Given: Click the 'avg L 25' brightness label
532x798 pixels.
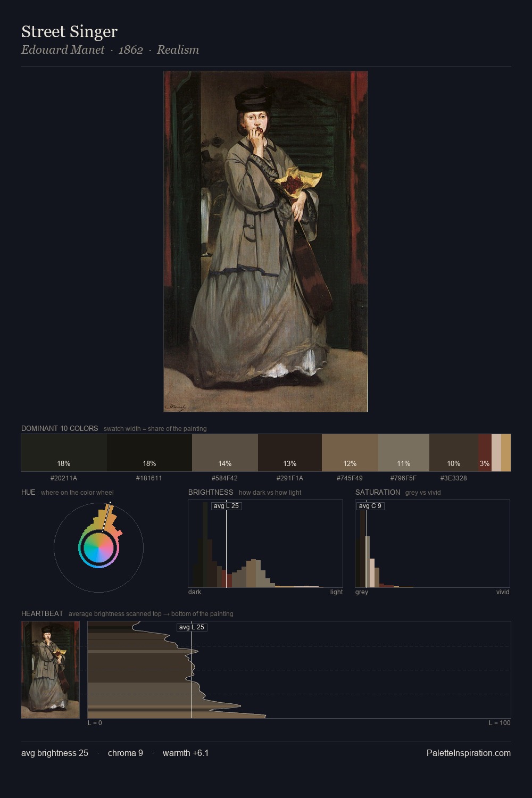Looking at the screenshot, I should coord(226,506).
